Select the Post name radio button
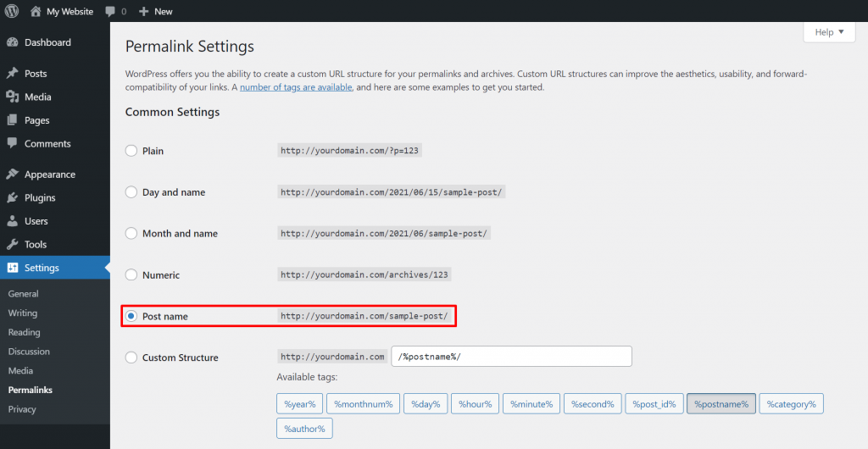Image resolution: width=868 pixels, height=449 pixels. point(131,316)
